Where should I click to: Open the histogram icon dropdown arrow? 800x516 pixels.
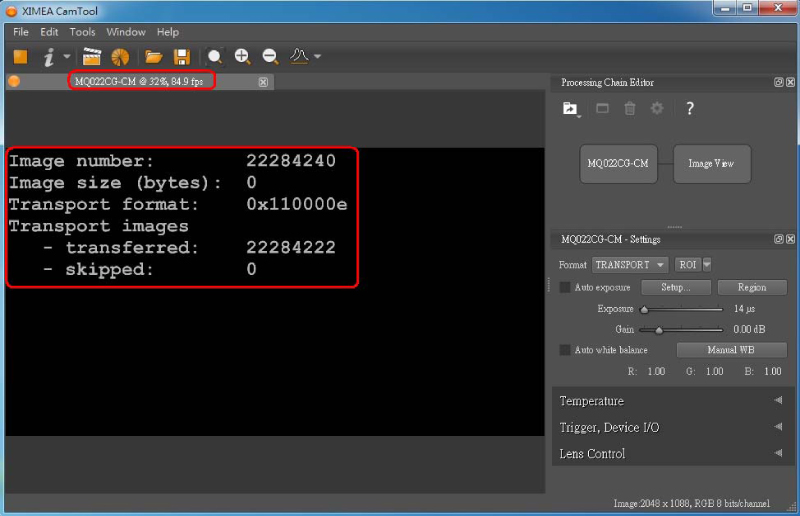click(317, 56)
